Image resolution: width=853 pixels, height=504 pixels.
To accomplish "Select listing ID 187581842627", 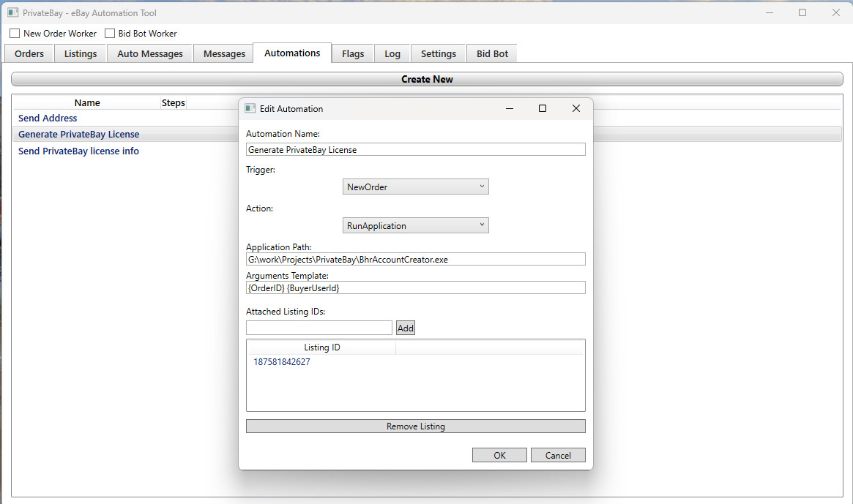I will pyautogui.click(x=281, y=361).
